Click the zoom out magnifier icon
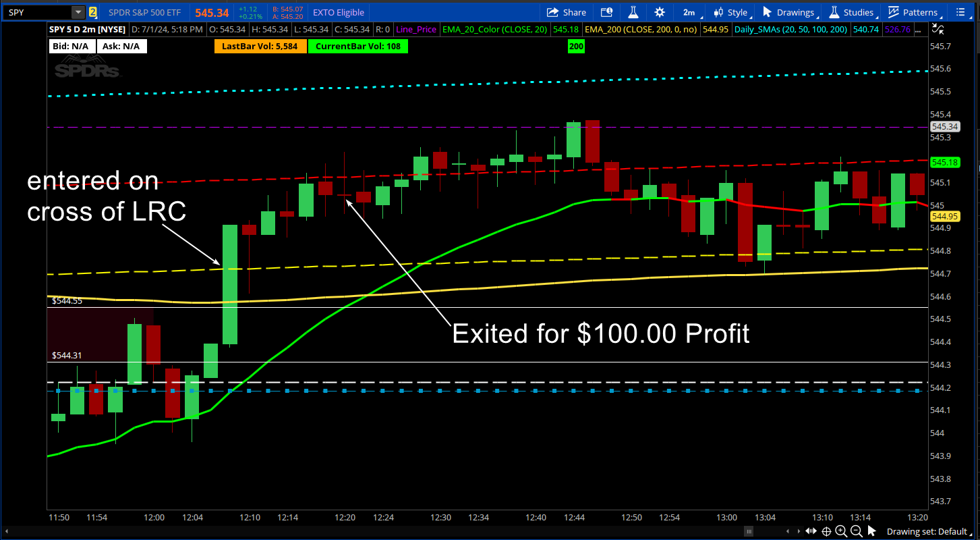Viewport: 980px width, 540px height. (856, 531)
